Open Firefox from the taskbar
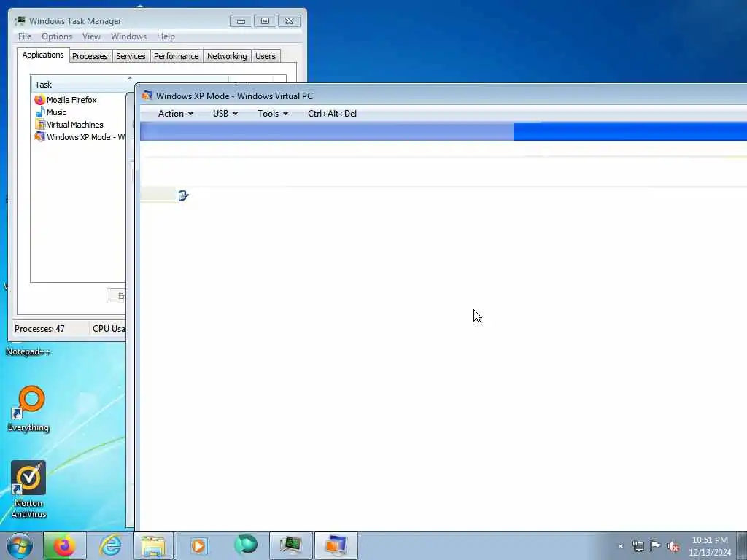This screenshot has width=747, height=560. point(64,545)
